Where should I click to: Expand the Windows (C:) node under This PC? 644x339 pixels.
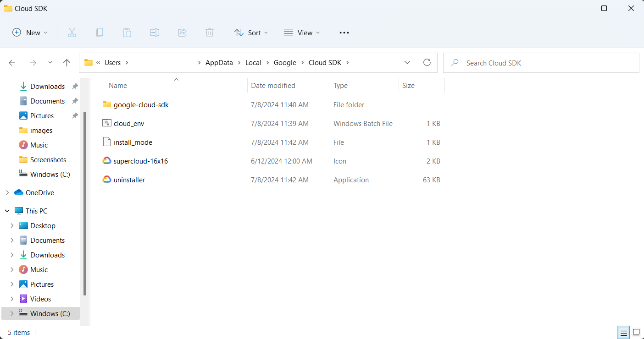click(12, 313)
